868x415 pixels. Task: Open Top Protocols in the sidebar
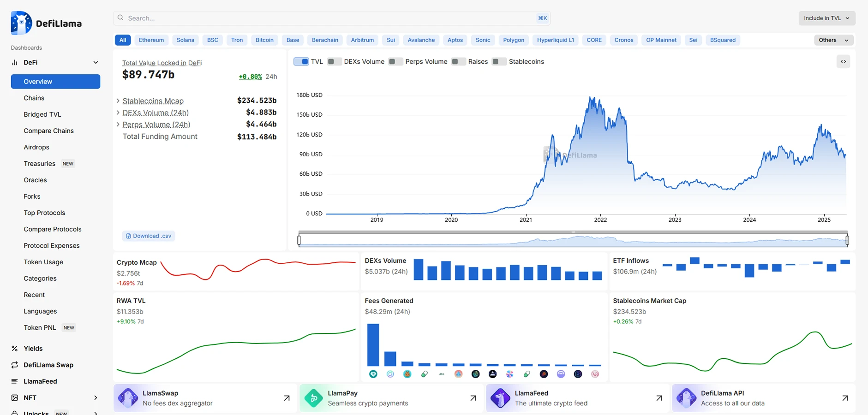tap(44, 213)
